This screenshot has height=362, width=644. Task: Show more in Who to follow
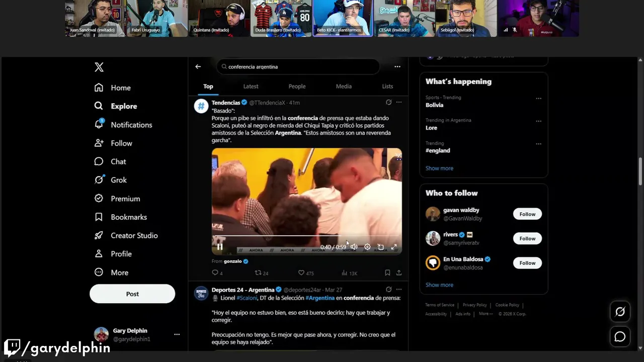[439, 285]
